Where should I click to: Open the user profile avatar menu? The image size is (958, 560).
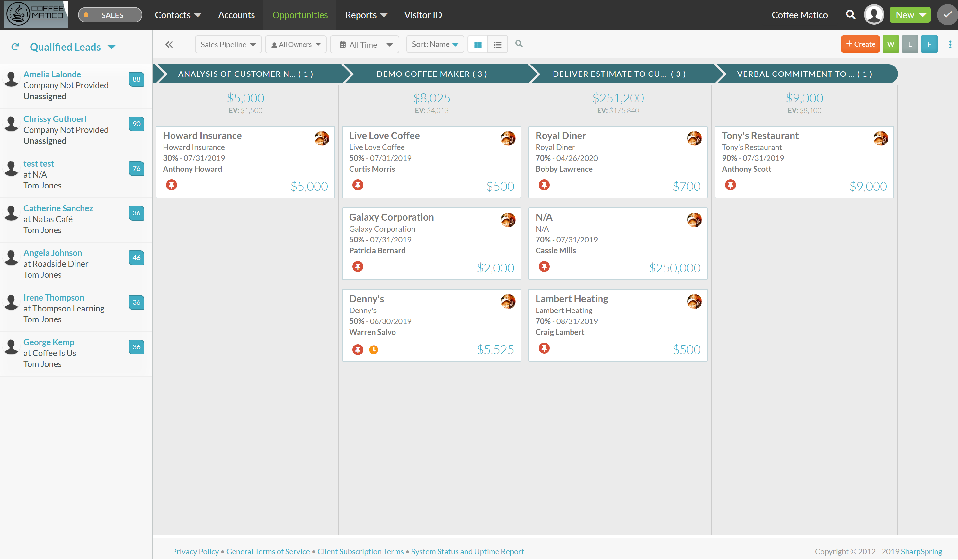click(x=873, y=15)
